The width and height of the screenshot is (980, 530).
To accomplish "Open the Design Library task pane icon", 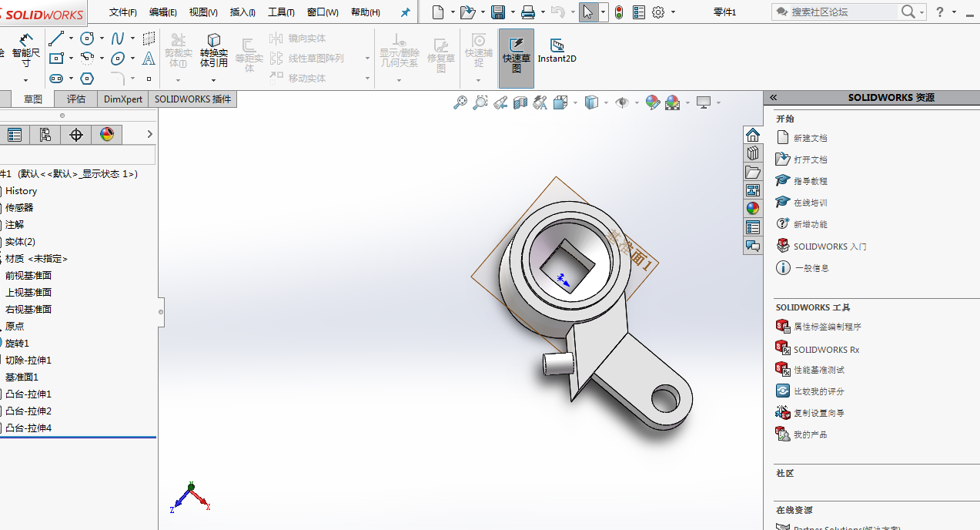I will [x=753, y=153].
